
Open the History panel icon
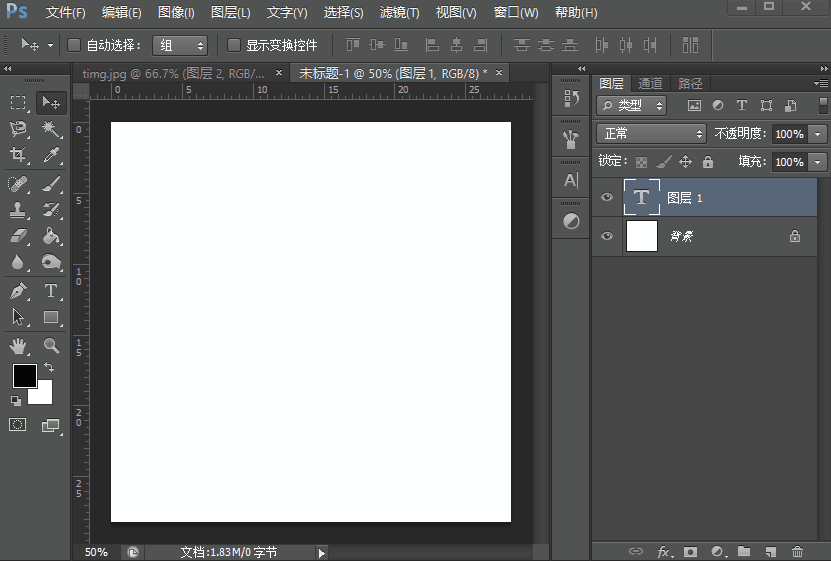point(571,98)
